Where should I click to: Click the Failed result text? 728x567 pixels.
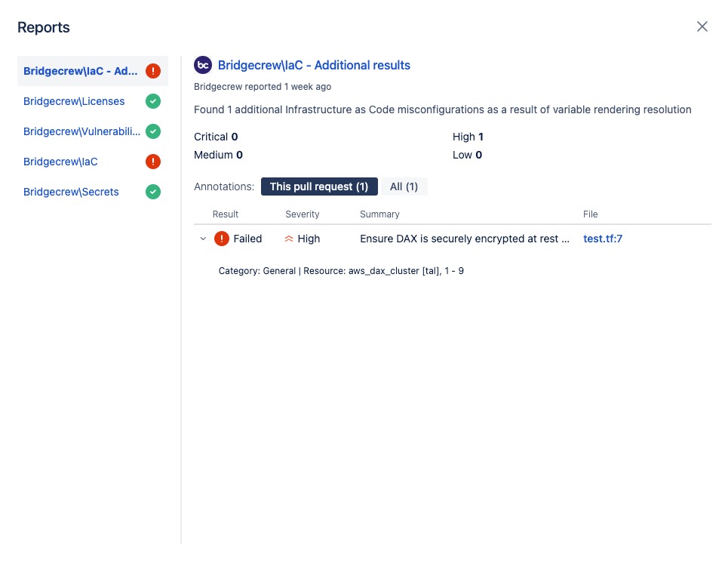point(247,239)
